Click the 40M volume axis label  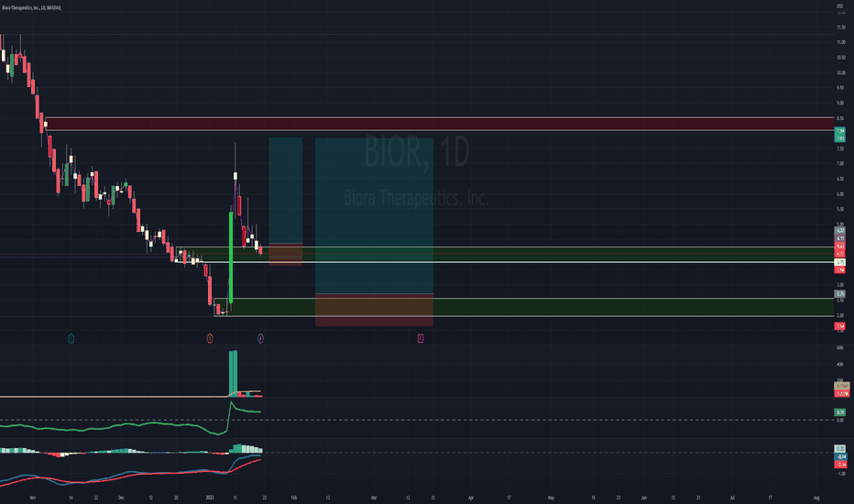(840, 365)
